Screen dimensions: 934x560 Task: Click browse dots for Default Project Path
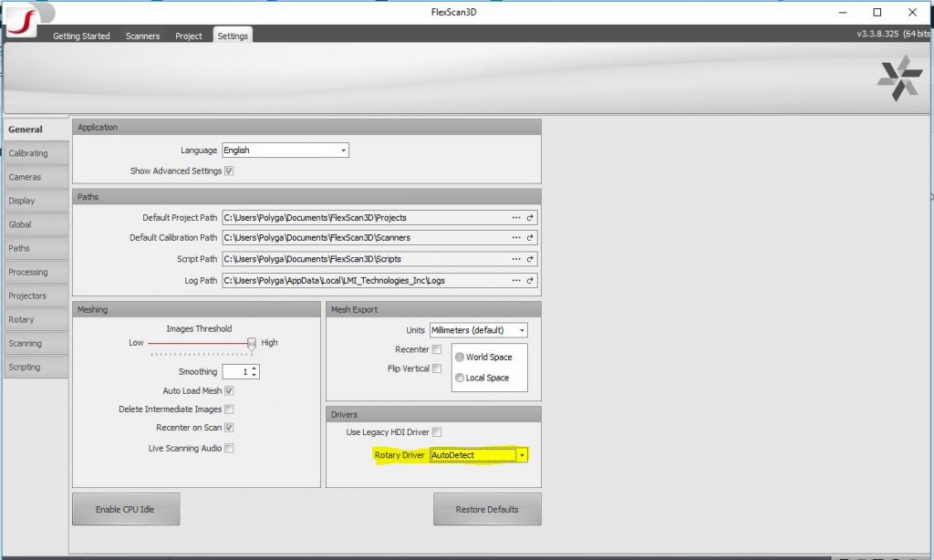(516, 218)
